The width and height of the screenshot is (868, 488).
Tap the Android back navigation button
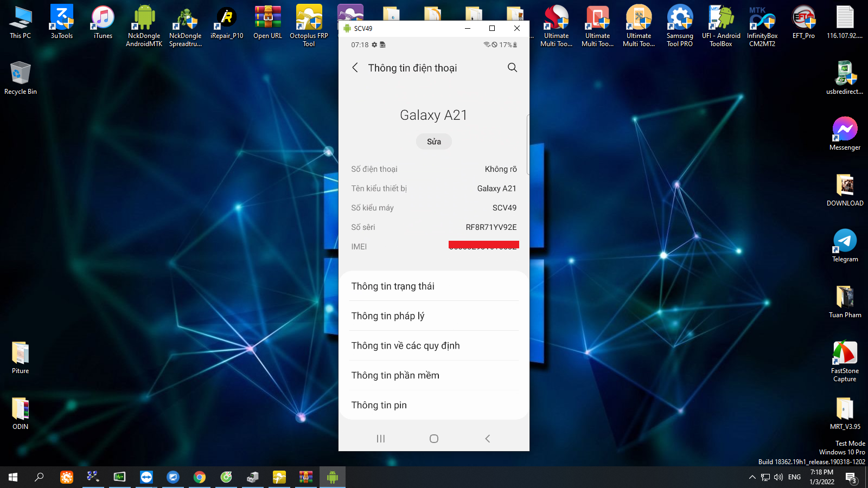pos(487,439)
